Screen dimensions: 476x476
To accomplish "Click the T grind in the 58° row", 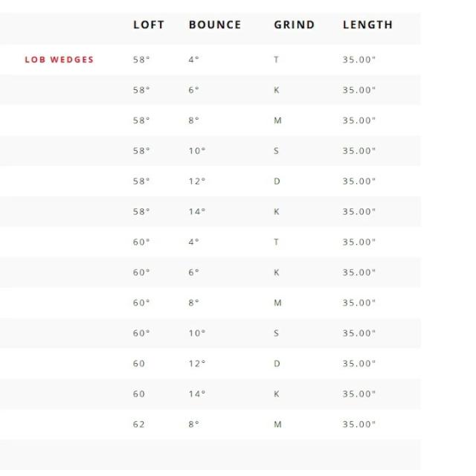I will click(277, 59).
